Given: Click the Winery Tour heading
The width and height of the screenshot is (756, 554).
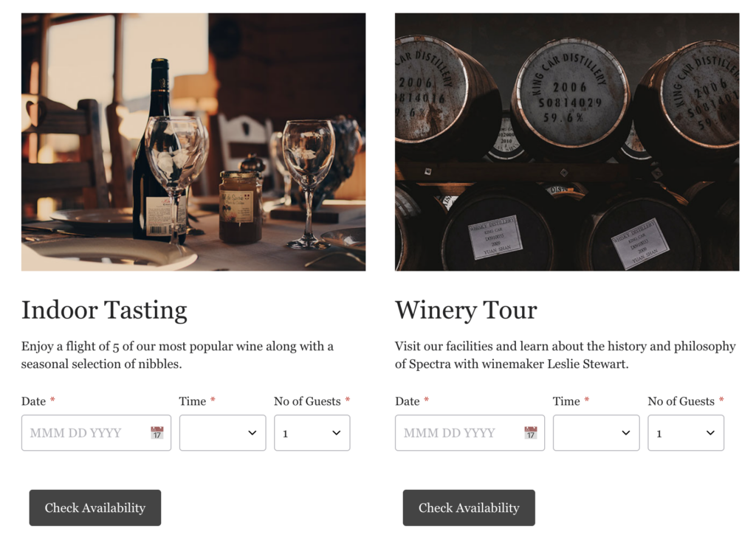Looking at the screenshot, I should pos(466,310).
